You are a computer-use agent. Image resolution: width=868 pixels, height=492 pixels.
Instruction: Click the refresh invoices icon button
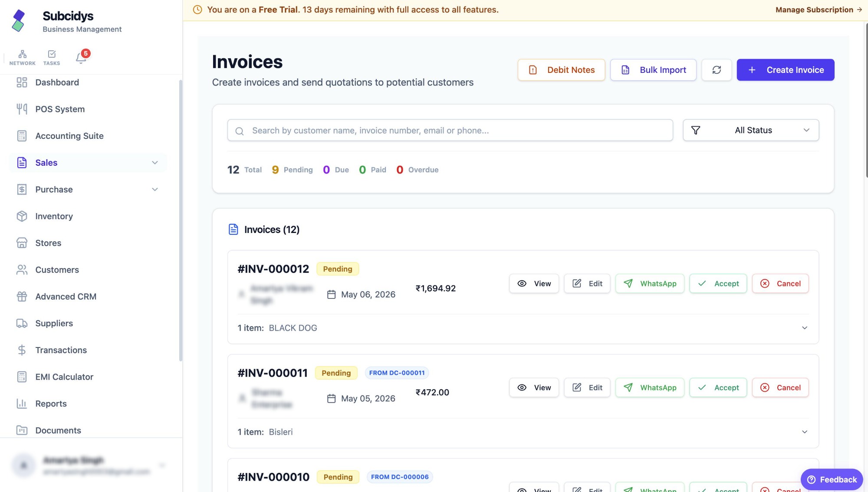[717, 70]
